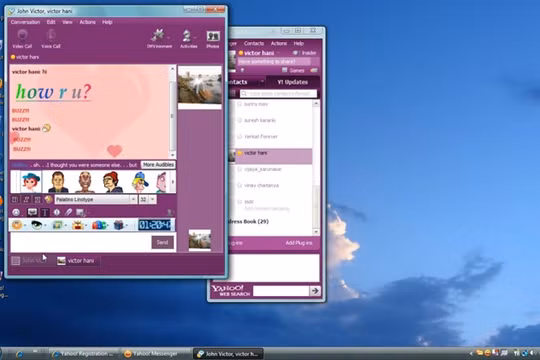Select the eye plug-in icon

point(36,225)
